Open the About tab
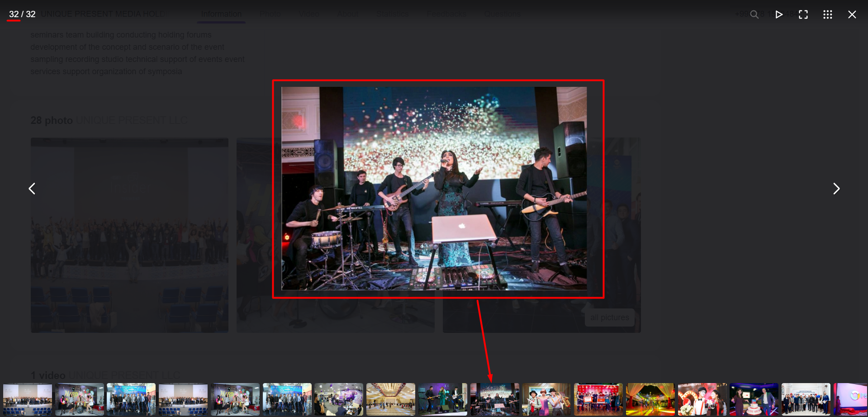 point(348,14)
